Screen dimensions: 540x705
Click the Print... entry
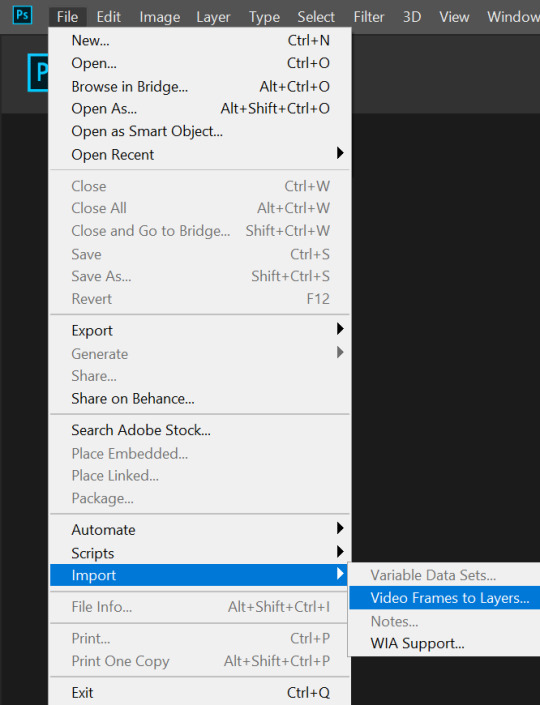coord(199,638)
